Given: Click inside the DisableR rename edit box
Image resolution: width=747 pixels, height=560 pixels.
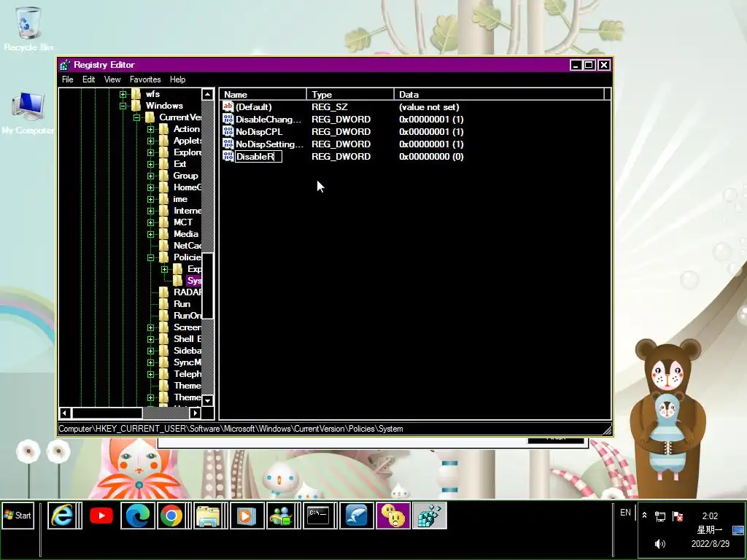Looking at the screenshot, I should pos(258,156).
